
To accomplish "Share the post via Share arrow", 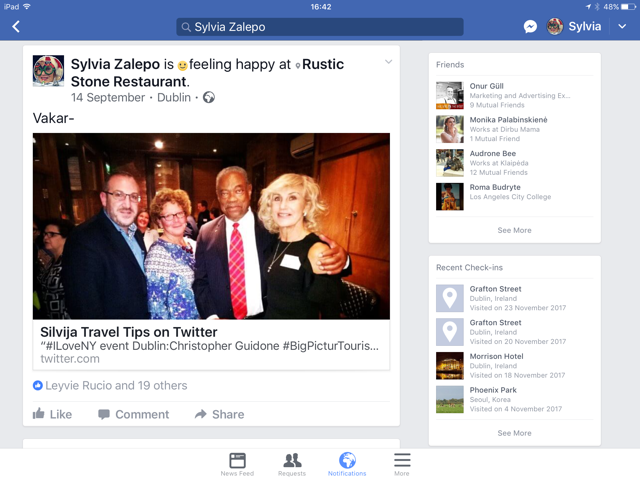I will pos(219,414).
